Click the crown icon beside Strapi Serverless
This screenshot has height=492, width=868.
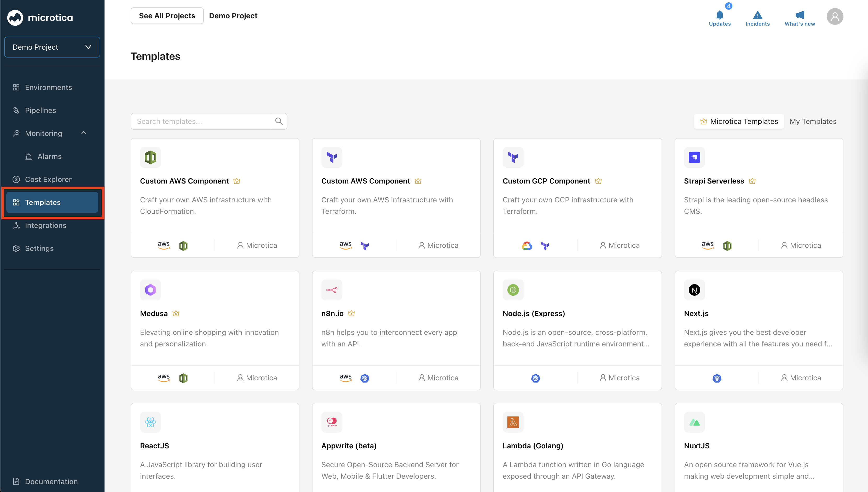pos(752,181)
